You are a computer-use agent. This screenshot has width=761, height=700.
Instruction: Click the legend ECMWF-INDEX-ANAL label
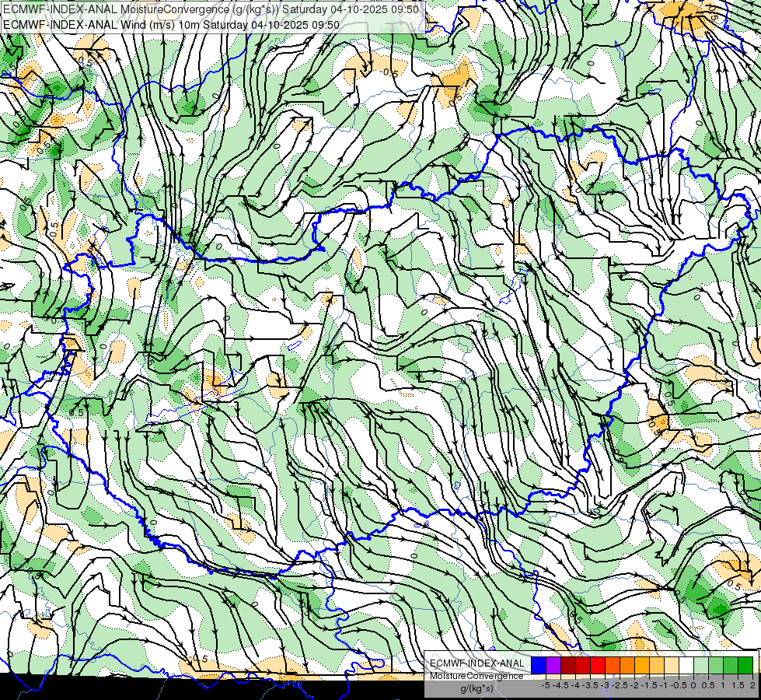[476, 663]
